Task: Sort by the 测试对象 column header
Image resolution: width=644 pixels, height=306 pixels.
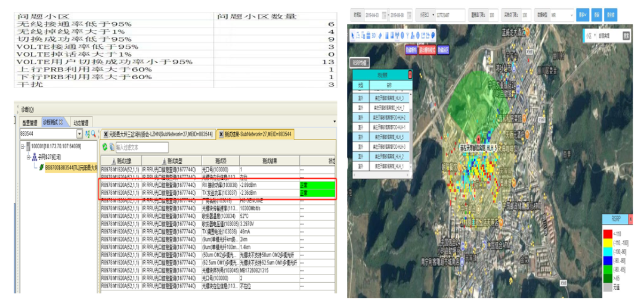Action: (121, 161)
